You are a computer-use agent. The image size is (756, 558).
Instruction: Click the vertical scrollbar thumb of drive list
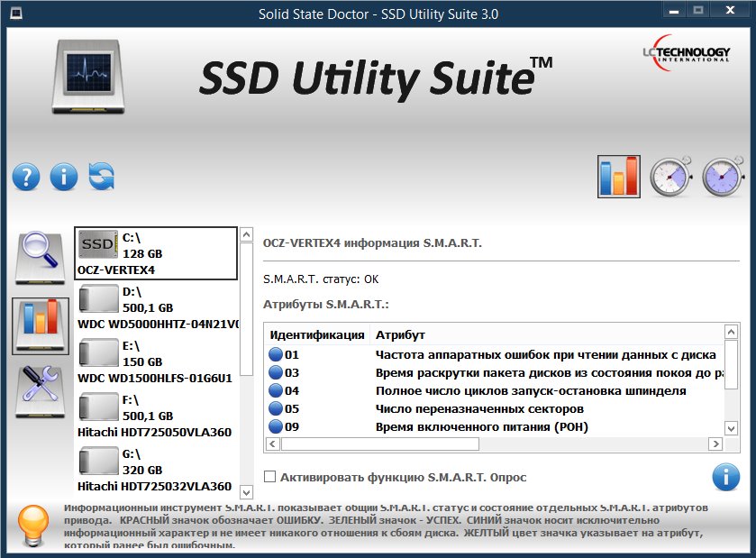click(x=246, y=309)
